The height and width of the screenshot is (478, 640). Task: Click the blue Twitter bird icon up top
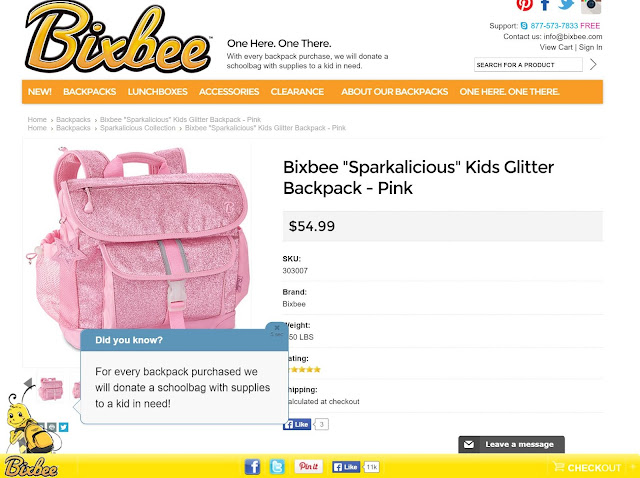[x=567, y=4]
